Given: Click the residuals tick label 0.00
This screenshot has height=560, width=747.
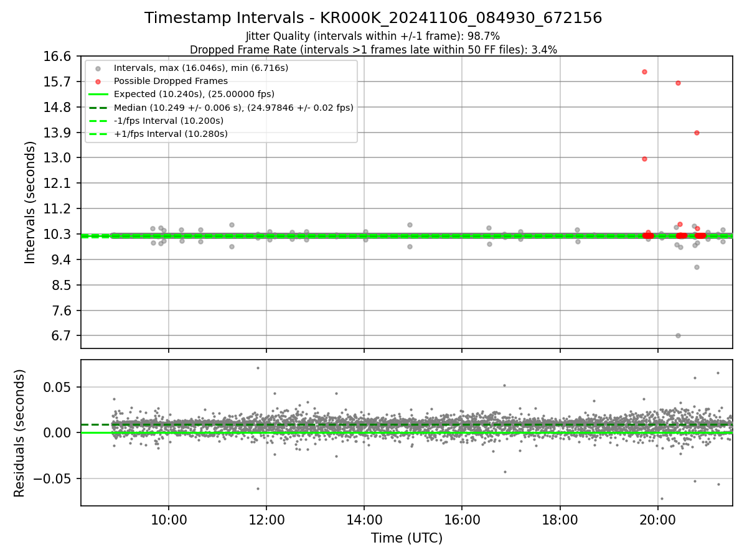Looking at the screenshot, I should [59, 432].
